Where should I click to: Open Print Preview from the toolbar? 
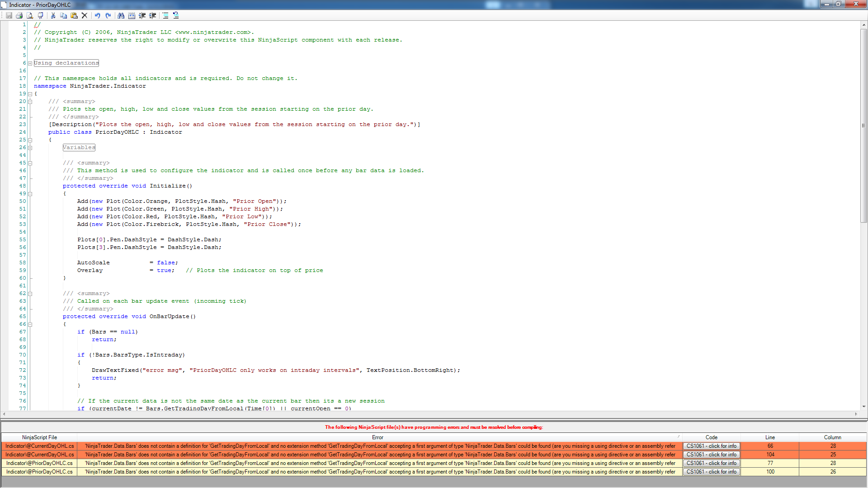pyautogui.click(x=30, y=15)
